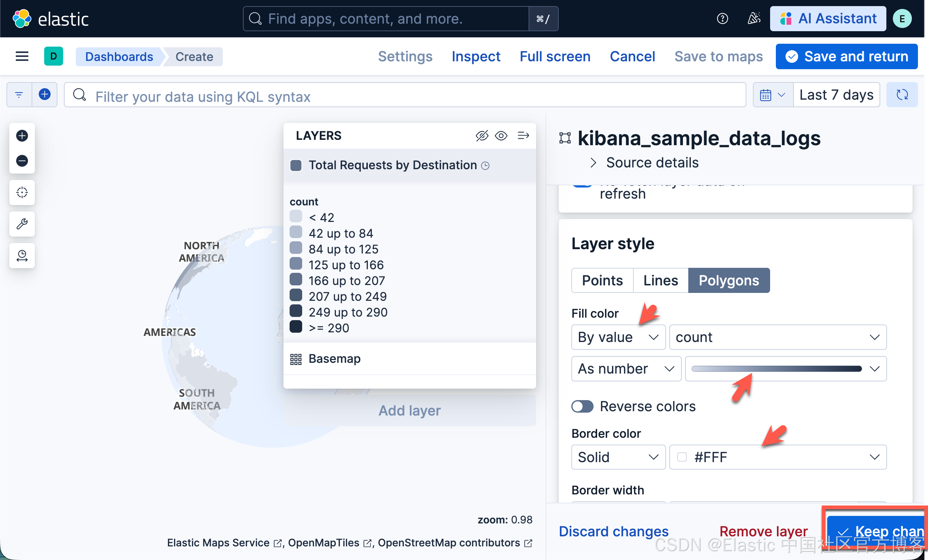
Task: Toggle the Reverse colors switch
Action: [582, 407]
